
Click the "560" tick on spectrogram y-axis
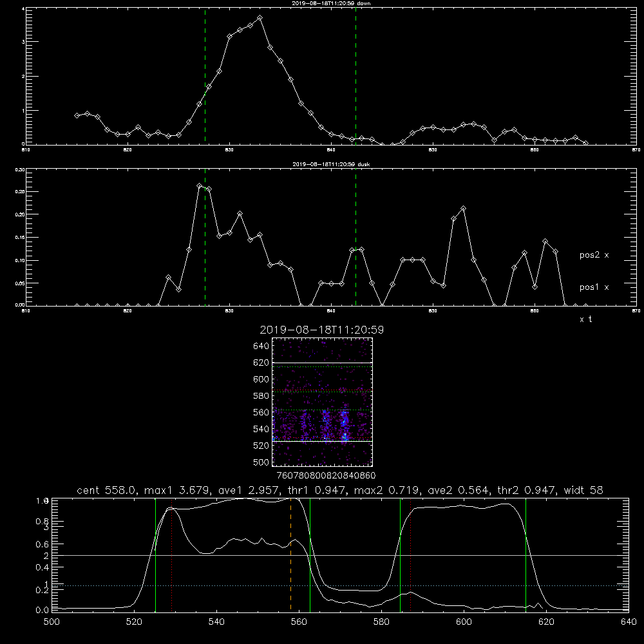tap(261, 412)
